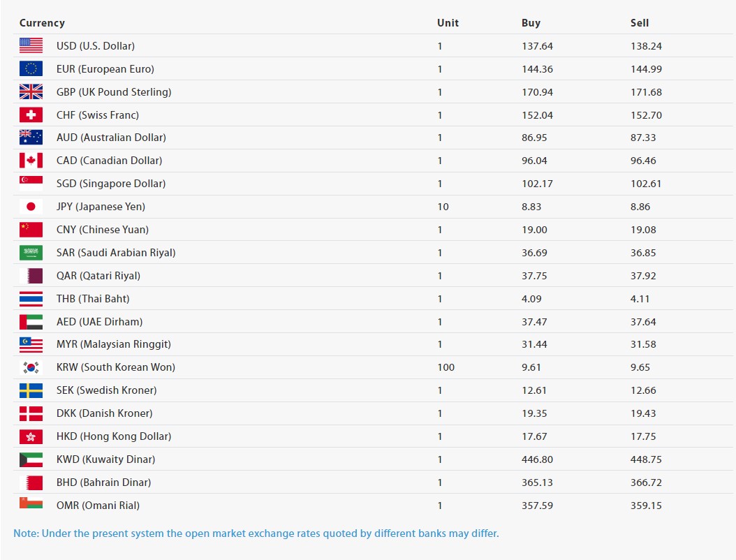Click the open market exchange rates note

[256, 533]
